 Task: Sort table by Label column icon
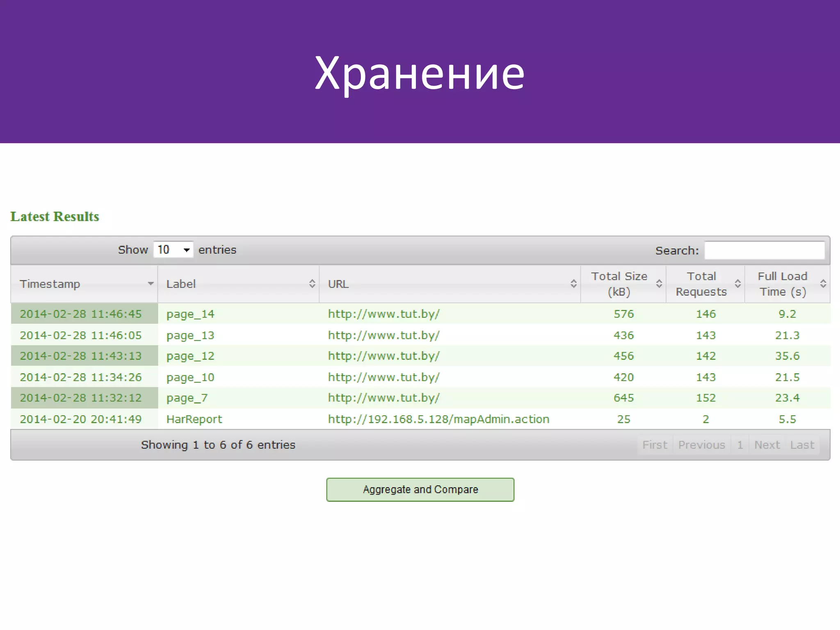(x=312, y=284)
